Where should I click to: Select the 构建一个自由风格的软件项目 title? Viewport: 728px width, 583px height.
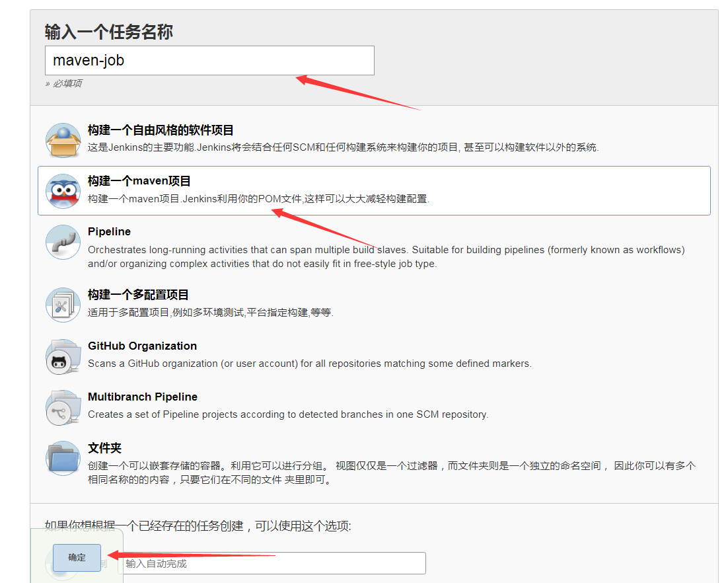(161, 130)
